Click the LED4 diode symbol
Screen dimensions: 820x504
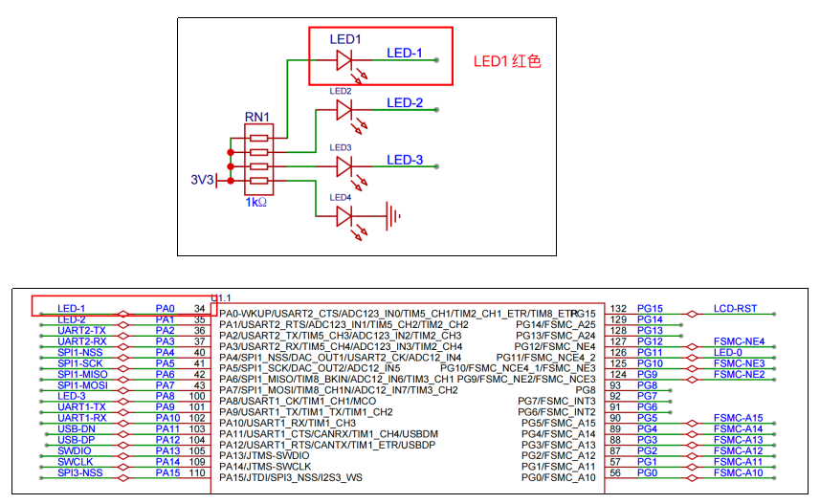[x=346, y=216]
